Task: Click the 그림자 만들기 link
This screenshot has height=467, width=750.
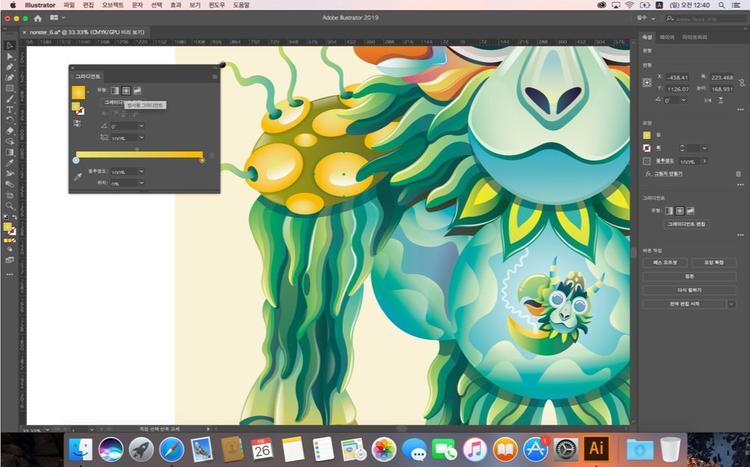Action: click(668, 174)
